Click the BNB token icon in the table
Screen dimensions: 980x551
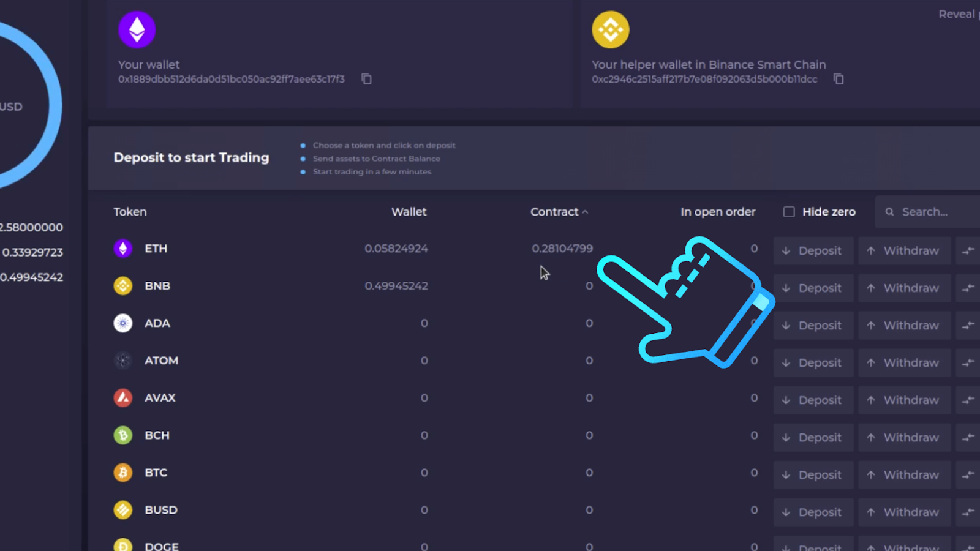click(123, 286)
